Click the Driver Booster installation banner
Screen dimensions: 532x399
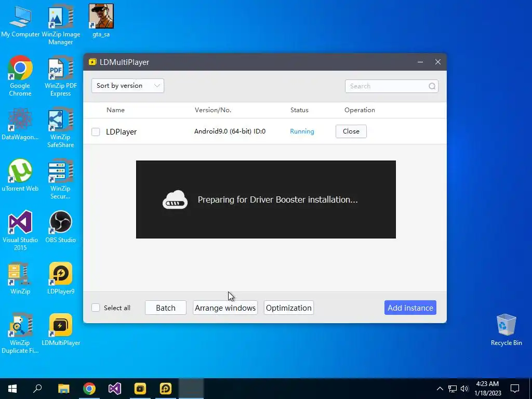(266, 199)
